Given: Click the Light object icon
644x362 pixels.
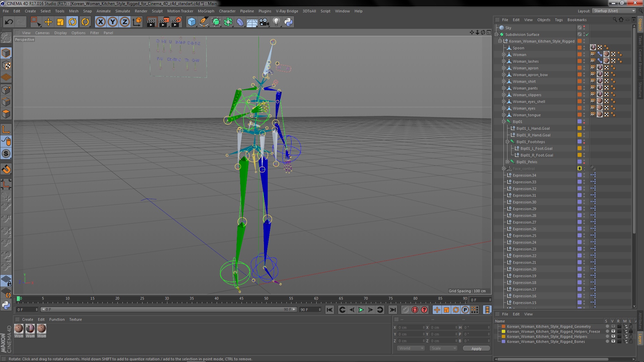Looking at the screenshot, I should [276, 22].
